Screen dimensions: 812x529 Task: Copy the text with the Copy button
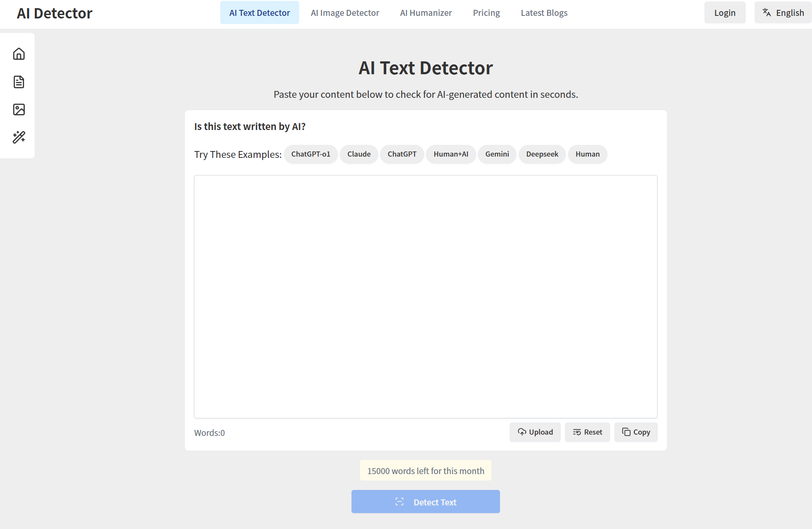[x=636, y=432]
